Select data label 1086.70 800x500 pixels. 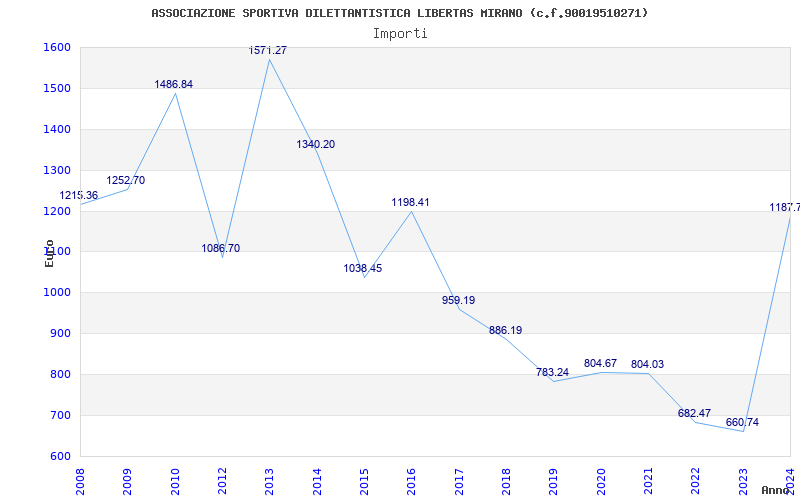click(220, 249)
